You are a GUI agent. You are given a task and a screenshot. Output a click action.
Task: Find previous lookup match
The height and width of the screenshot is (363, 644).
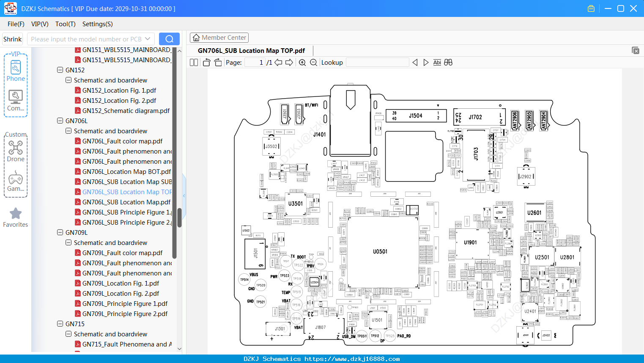tap(415, 63)
